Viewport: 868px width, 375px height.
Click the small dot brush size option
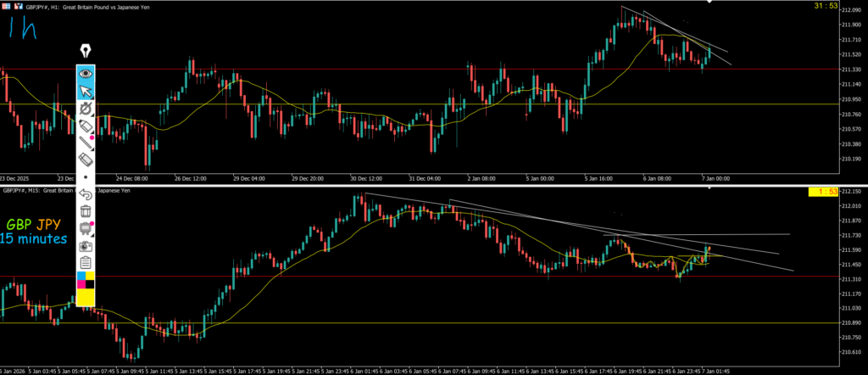[86, 177]
